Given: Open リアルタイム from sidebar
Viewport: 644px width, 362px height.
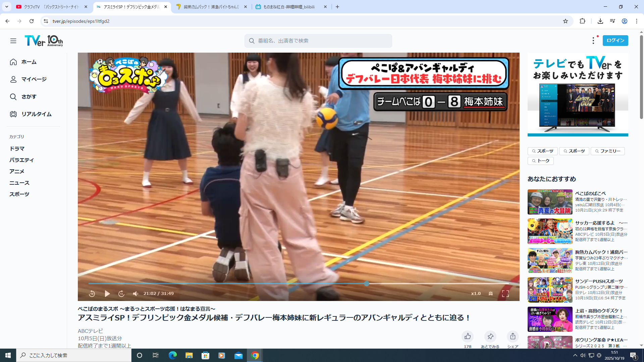Looking at the screenshot, I should coord(36,114).
